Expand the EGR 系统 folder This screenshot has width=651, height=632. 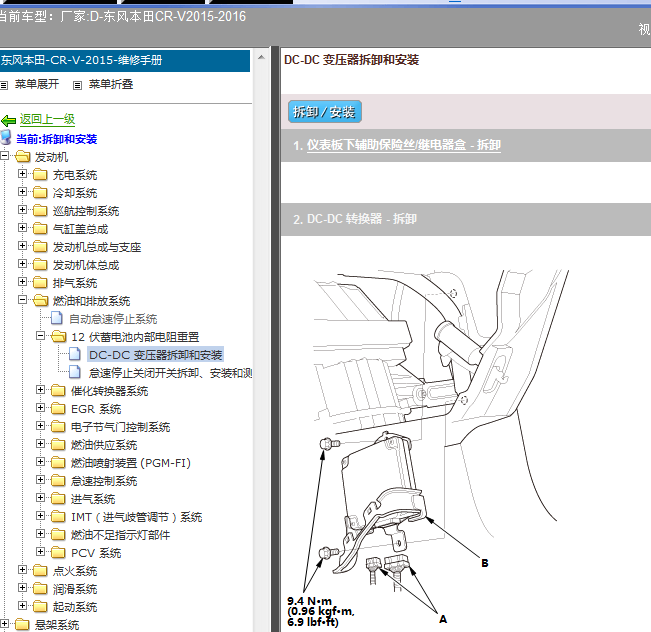[x=40, y=407]
